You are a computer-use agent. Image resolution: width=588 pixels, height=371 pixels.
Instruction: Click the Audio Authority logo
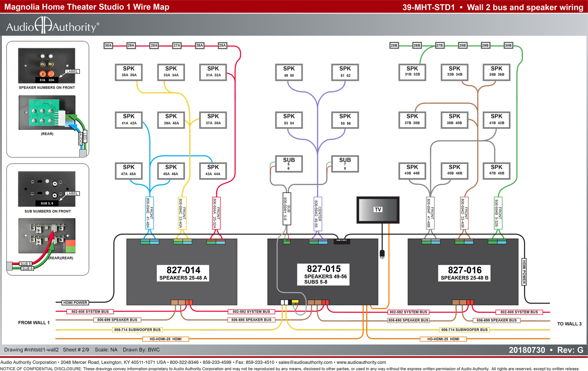(53, 26)
